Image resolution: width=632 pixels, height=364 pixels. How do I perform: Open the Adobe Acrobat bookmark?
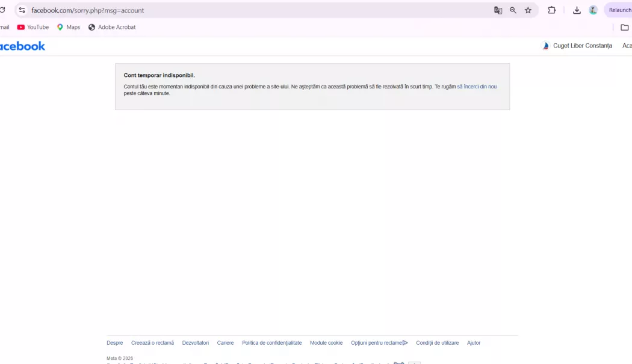(x=112, y=27)
